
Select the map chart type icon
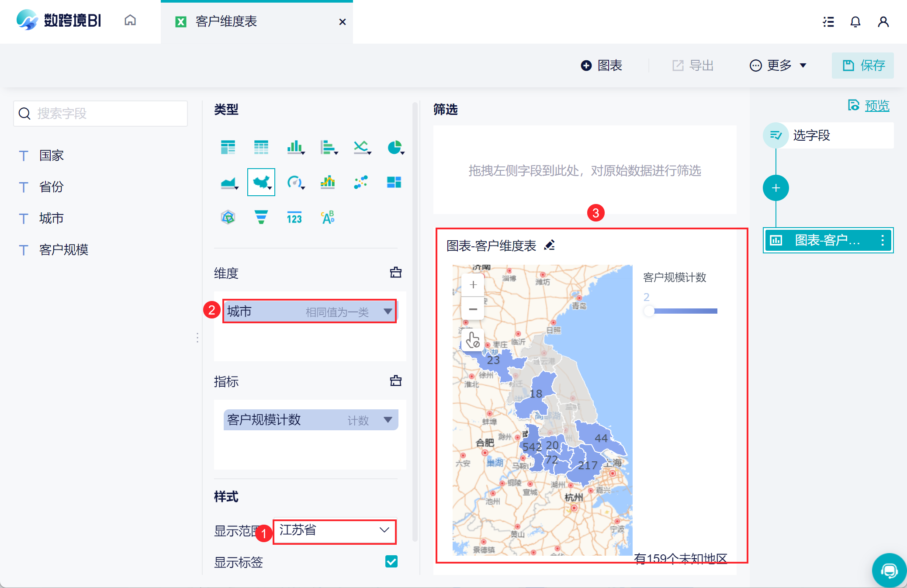tap(261, 182)
